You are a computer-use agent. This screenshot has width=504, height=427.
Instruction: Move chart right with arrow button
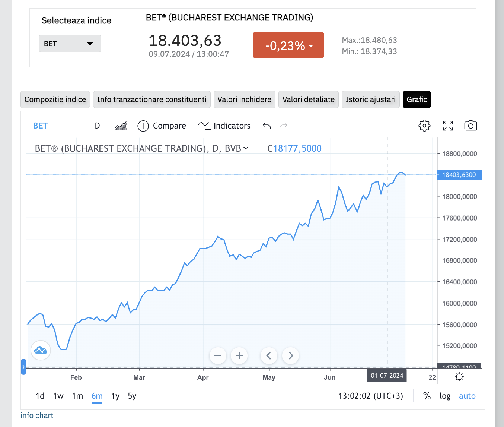point(291,355)
